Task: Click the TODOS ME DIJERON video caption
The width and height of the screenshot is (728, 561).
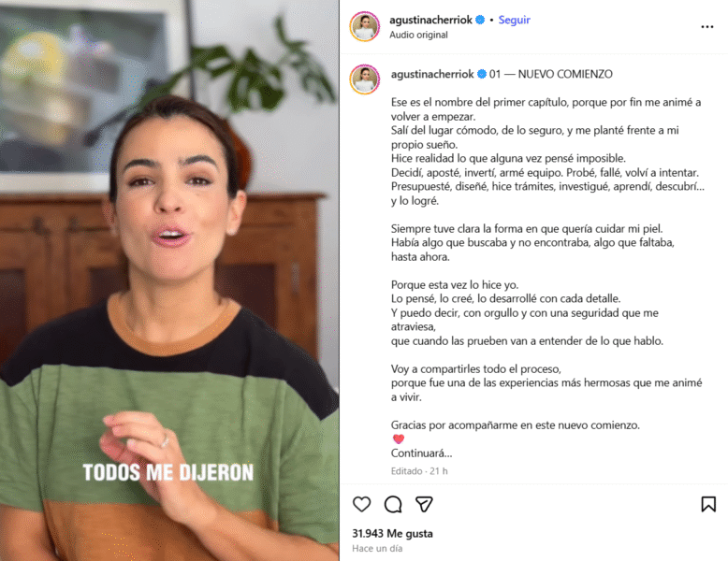Action: point(168,472)
